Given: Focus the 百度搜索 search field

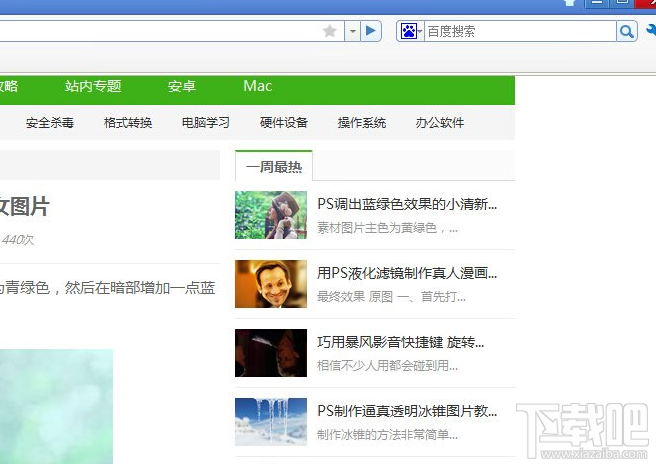Looking at the screenshot, I should (520, 31).
